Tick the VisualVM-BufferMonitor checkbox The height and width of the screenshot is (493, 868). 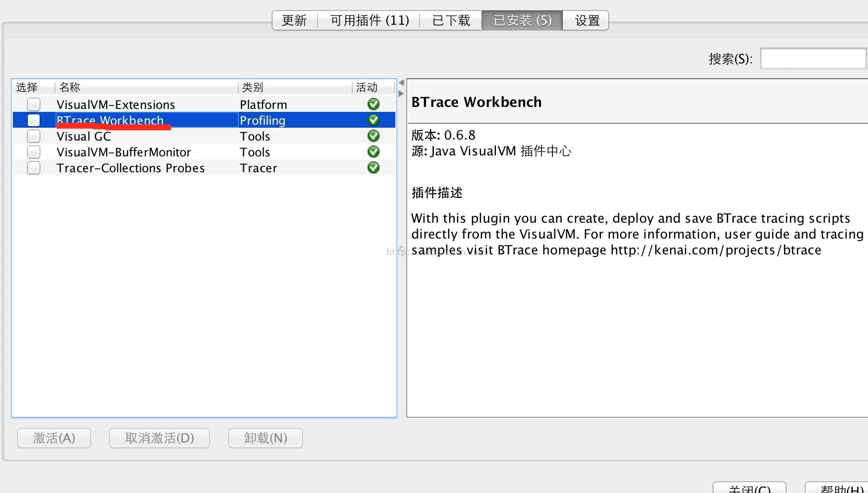(x=34, y=152)
